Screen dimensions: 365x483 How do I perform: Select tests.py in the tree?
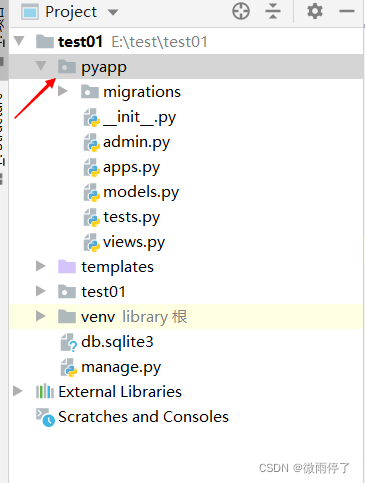point(131,217)
